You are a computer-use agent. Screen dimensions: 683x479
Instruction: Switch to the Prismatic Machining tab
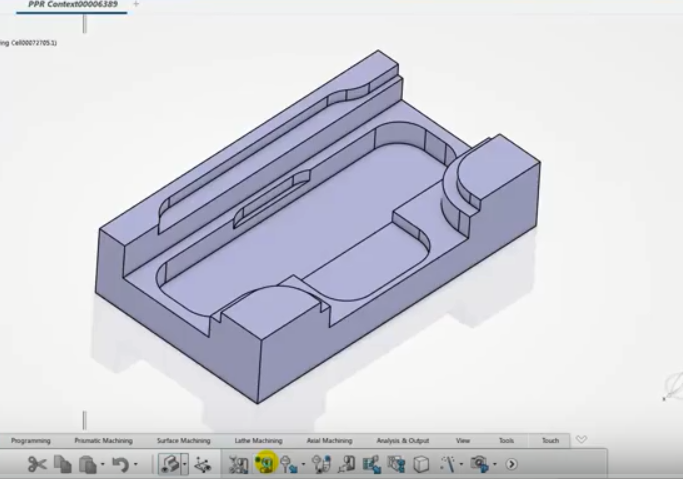pos(103,441)
